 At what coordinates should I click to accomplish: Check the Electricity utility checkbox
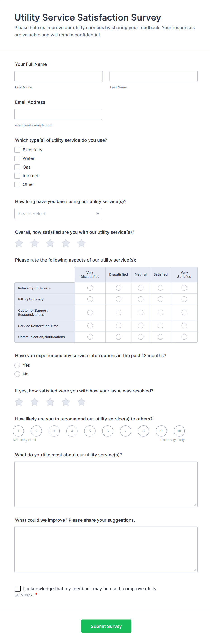[17, 150]
